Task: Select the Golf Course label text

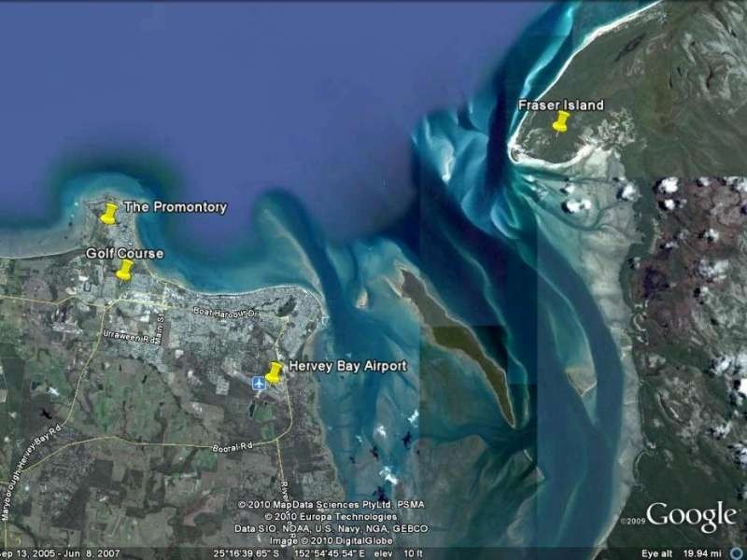Action: [x=122, y=252]
